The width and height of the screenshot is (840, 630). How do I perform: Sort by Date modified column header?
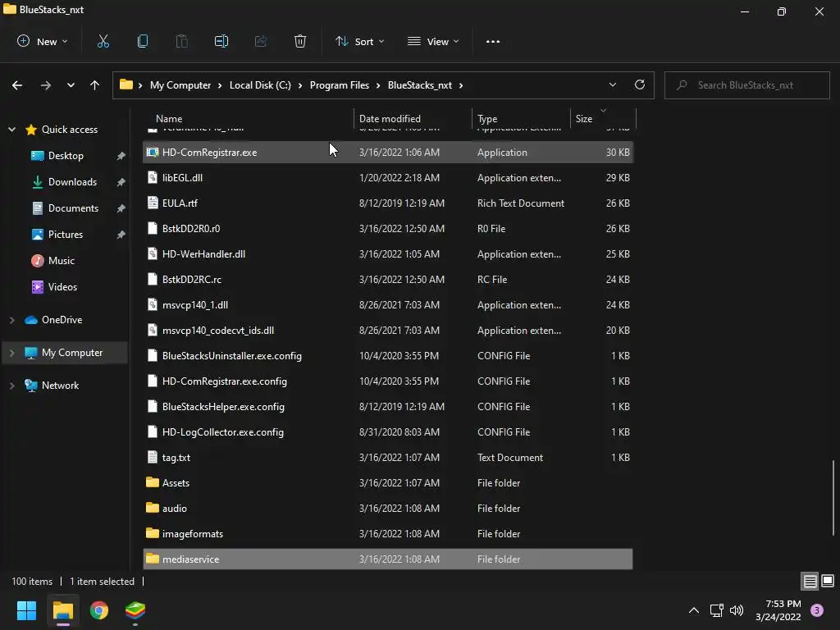[413, 118]
